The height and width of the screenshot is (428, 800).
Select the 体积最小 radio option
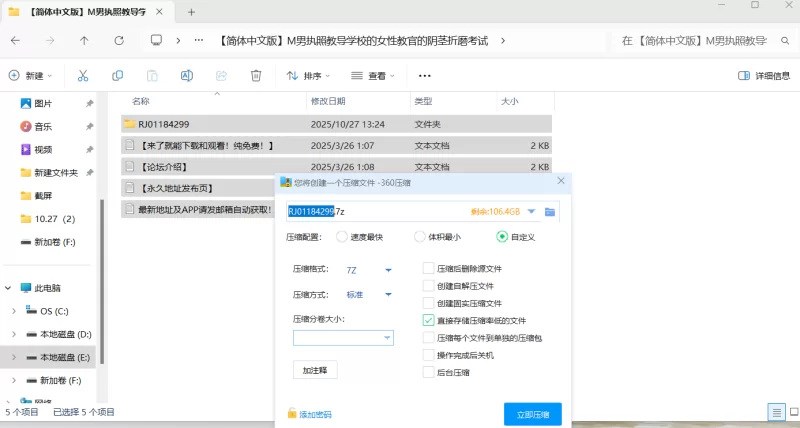pos(421,237)
